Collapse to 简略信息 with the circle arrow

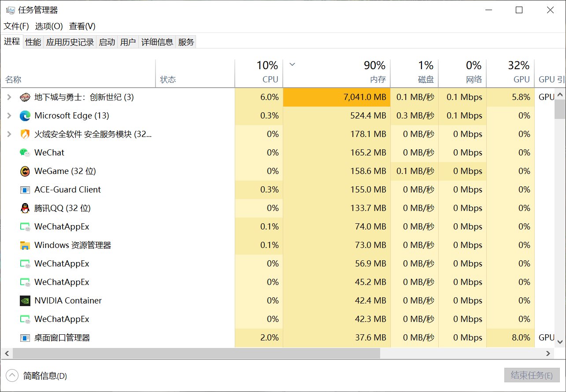click(x=12, y=376)
